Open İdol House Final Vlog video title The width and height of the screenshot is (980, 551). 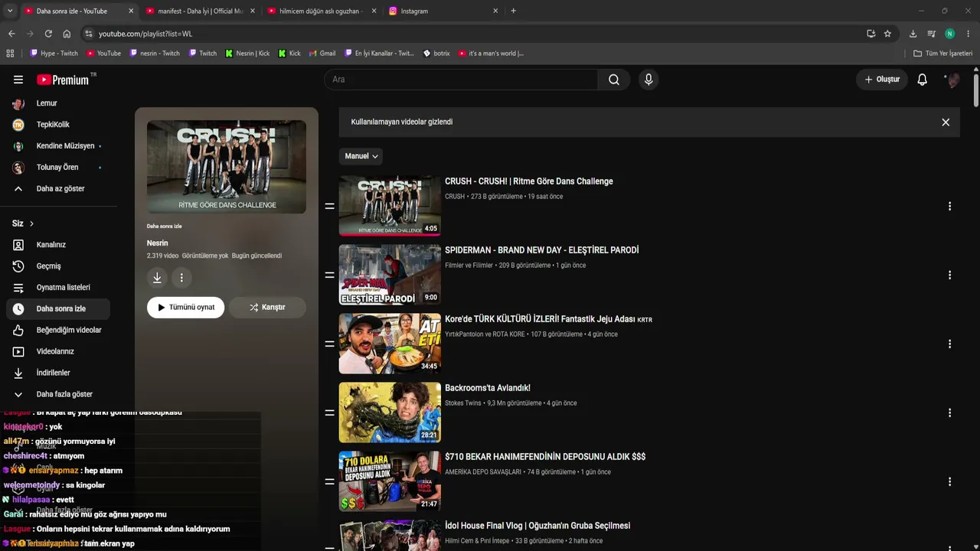537,526
